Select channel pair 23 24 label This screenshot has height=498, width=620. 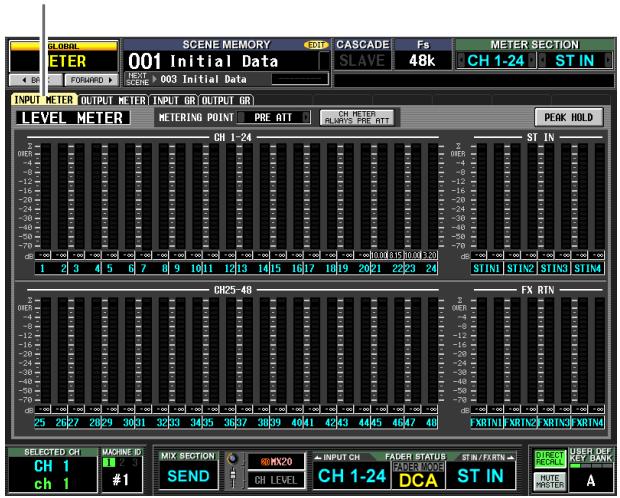click(422, 268)
